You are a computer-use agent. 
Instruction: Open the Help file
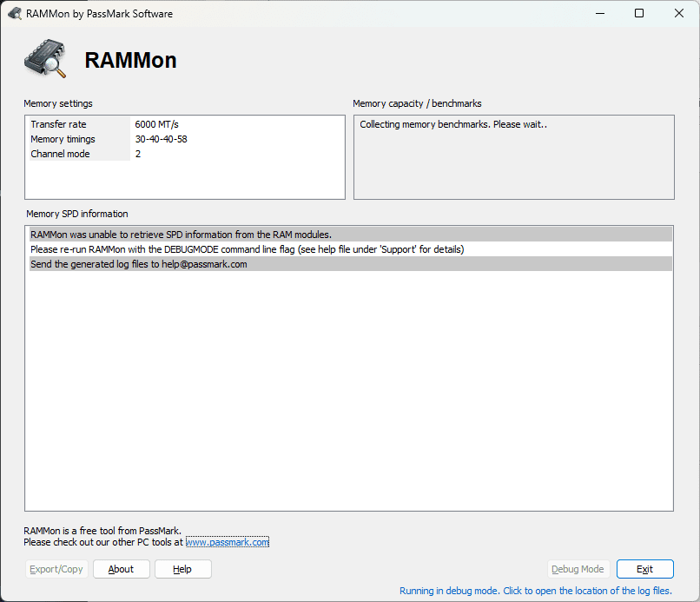tap(182, 569)
